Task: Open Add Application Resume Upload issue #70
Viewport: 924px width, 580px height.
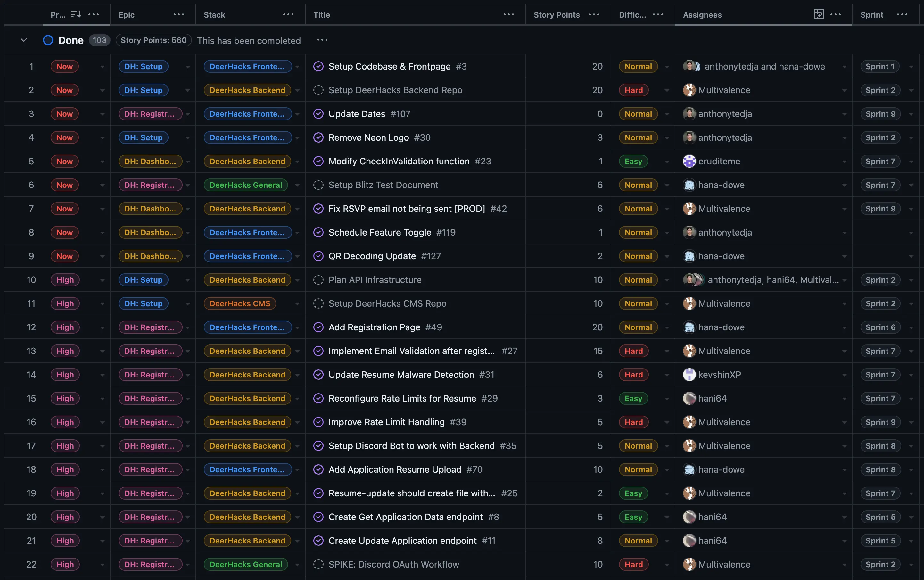Action: (x=395, y=469)
